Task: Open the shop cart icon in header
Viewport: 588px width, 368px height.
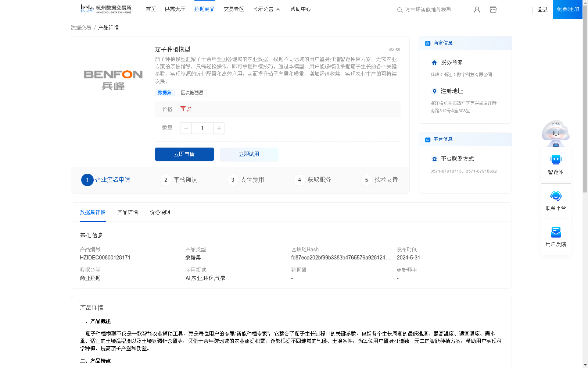Action: [493, 10]
